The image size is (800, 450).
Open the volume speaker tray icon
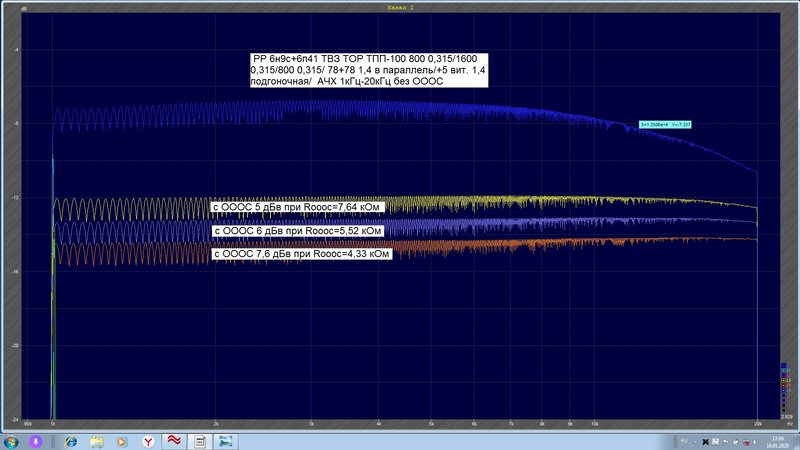point(755,442)
